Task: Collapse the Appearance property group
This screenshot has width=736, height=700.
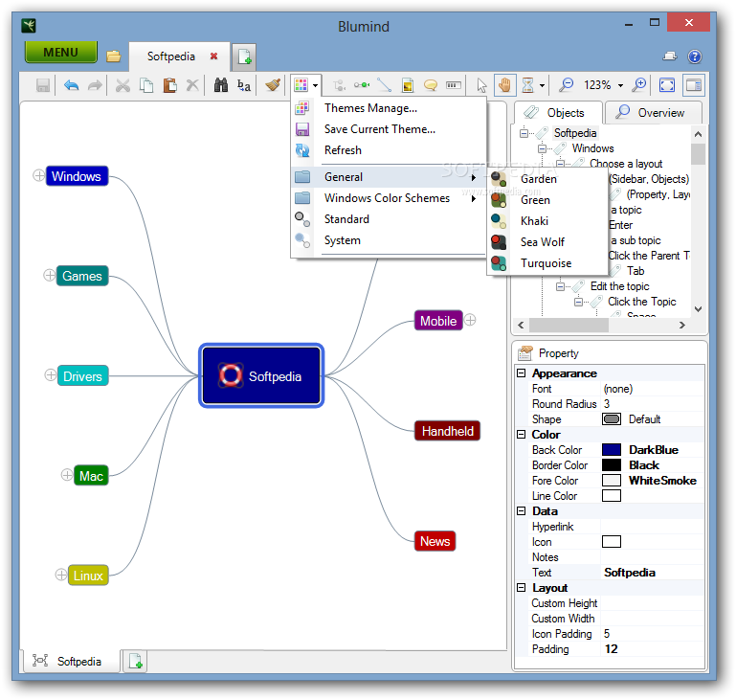Action: click(x=521, y=373)
